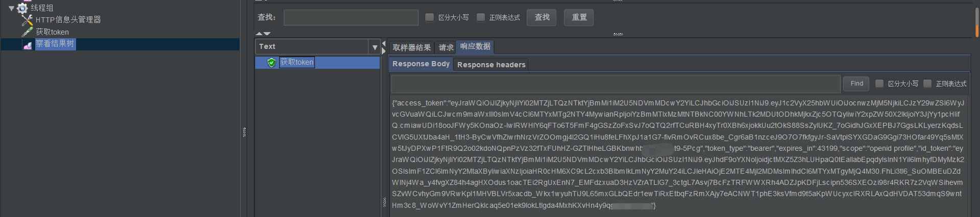Toggle top 正则表达式 checkbox
The image size is (980, 217).
pyautogui.click(x=481, y=17)
